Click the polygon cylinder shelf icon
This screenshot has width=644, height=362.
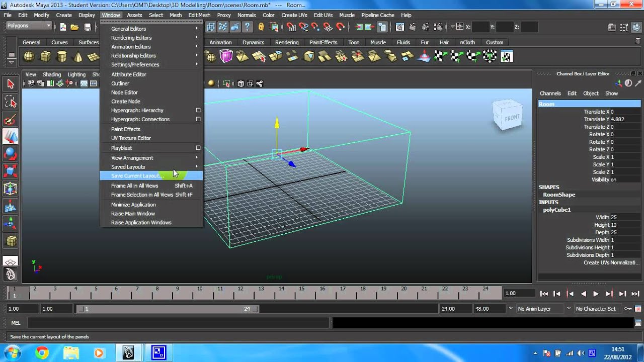point(61,57)
